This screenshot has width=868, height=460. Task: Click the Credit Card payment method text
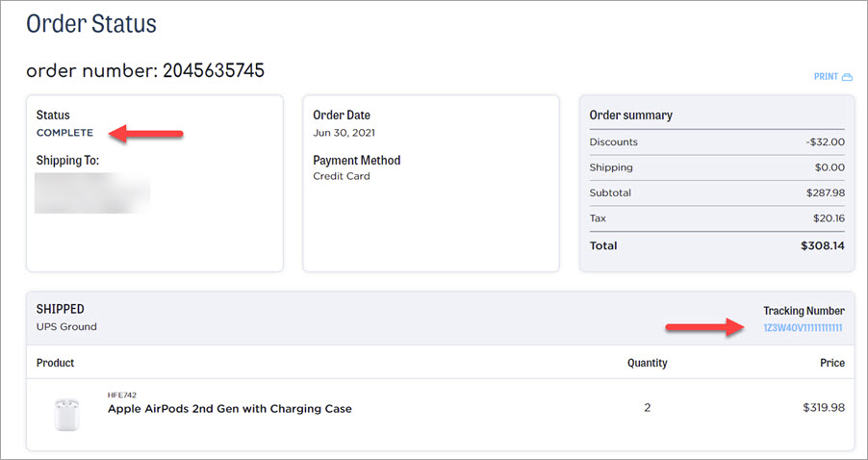[341, 176]
